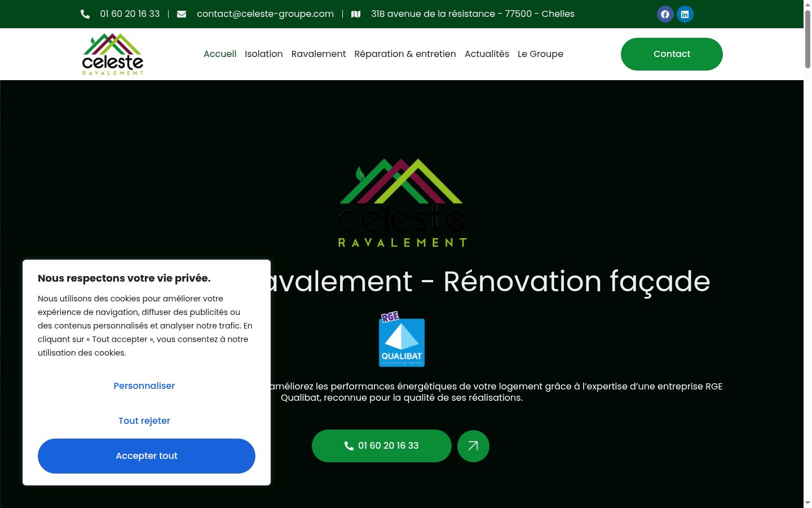Click the phone icon in the top bar

click(85, 14)
